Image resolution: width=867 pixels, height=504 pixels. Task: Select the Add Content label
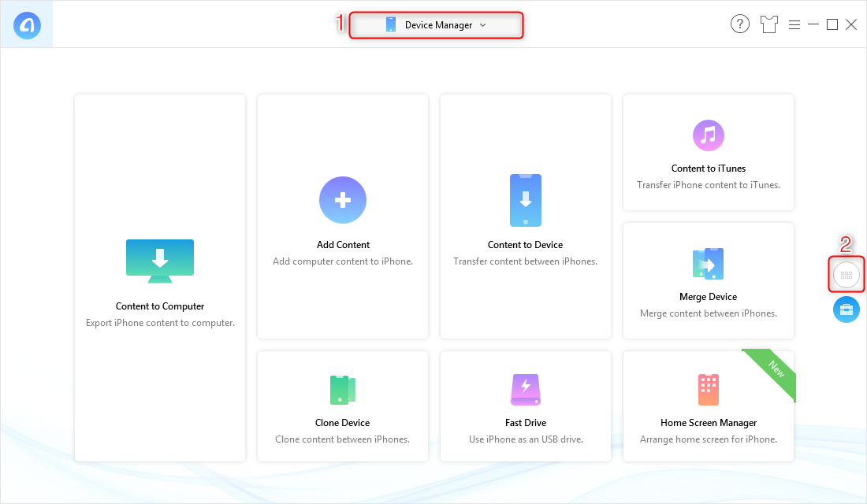coord(343,245)
